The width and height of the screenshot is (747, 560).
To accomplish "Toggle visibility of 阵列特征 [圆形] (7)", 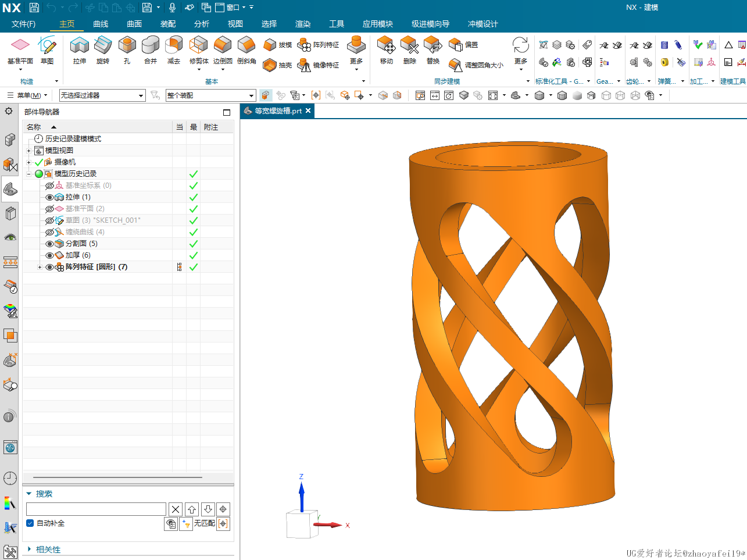I will (x=49, y=267).
